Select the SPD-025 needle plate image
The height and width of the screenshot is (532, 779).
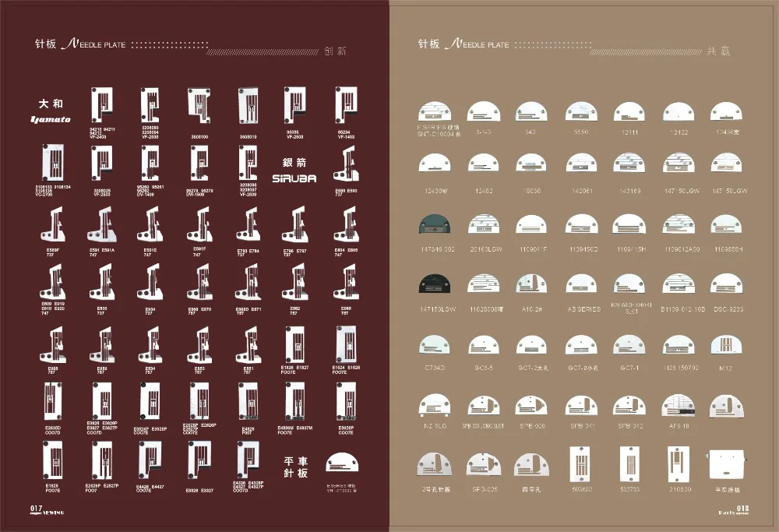click(484, 465)
